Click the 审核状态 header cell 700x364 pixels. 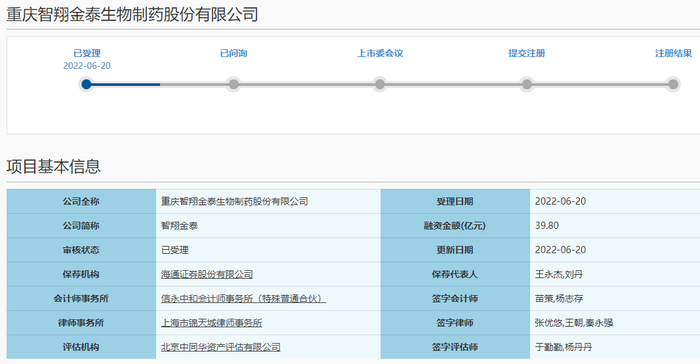pos(81,250)
